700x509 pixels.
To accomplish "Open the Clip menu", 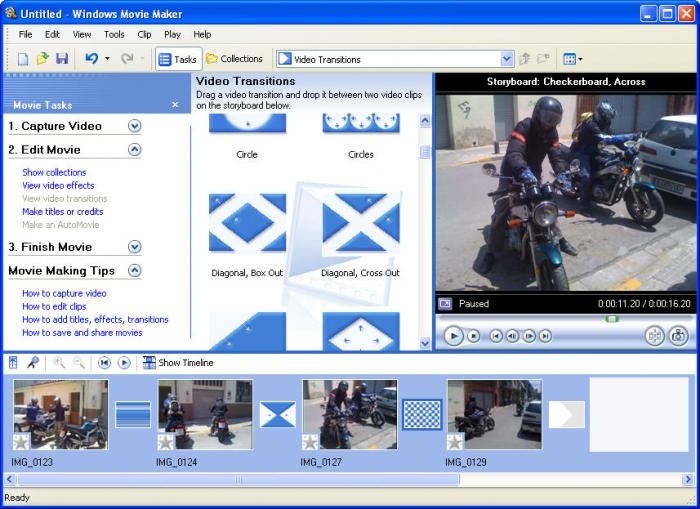I will (144, 34).
